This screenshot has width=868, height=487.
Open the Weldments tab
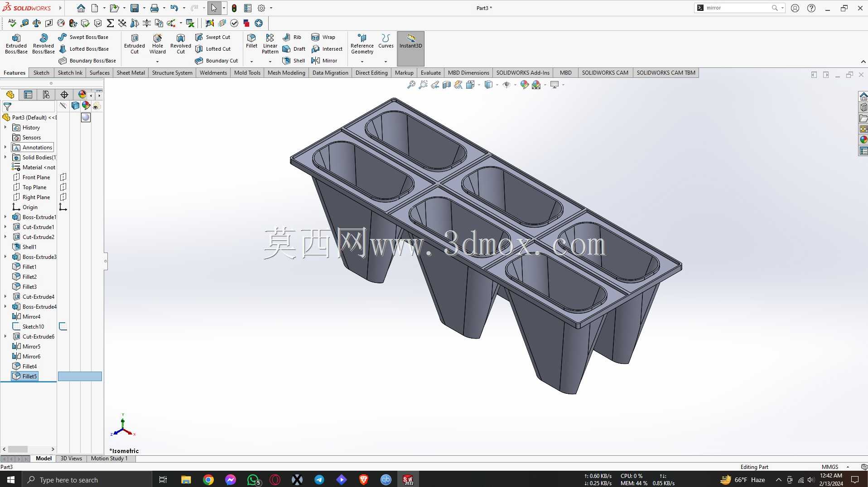coord(213,72)
